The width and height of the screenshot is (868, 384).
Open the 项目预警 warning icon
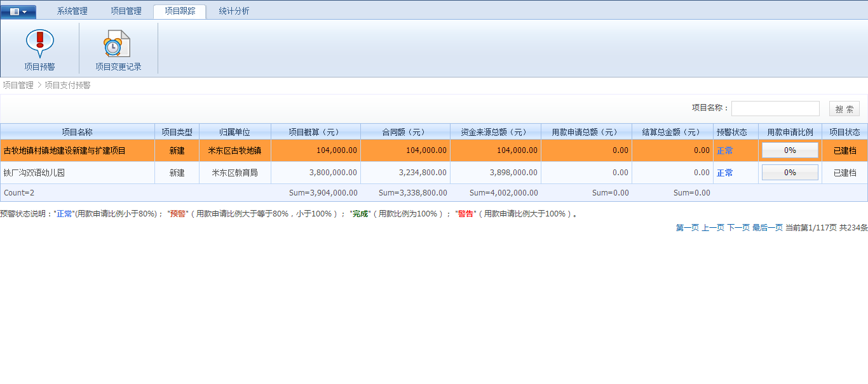pos(39,44)
